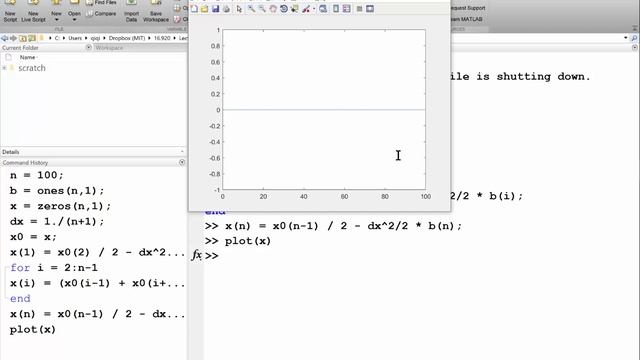Select the 16.920 path segment

point(162,38)
